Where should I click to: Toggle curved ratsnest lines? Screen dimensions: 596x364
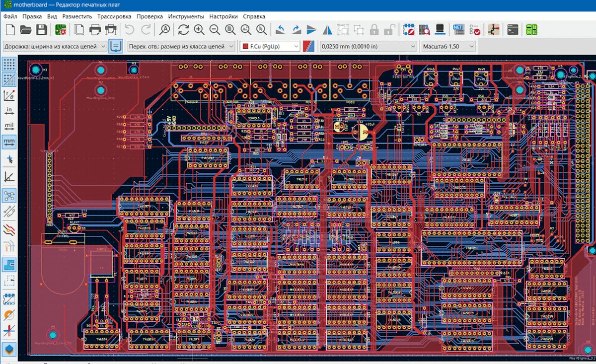point(9,212)
